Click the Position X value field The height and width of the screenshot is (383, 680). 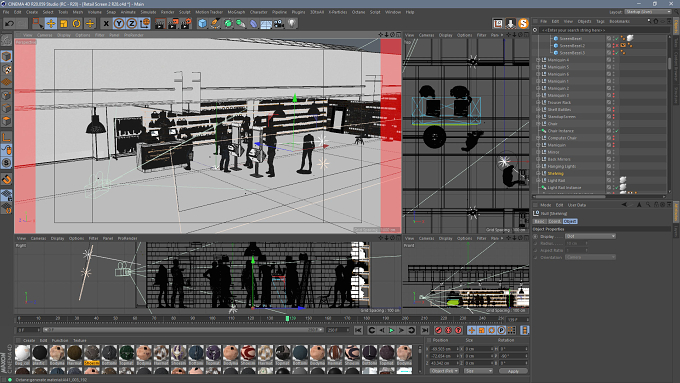point(444,349)
